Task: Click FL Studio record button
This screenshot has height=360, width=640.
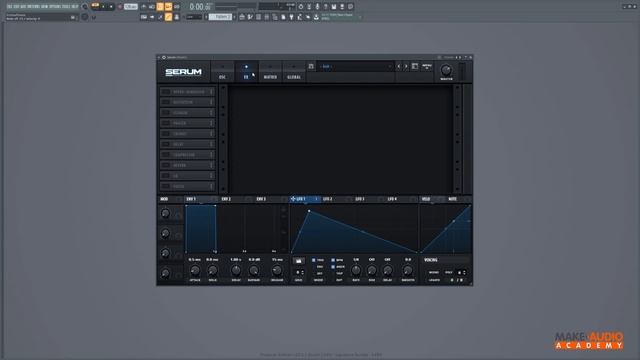Action: 120,7
